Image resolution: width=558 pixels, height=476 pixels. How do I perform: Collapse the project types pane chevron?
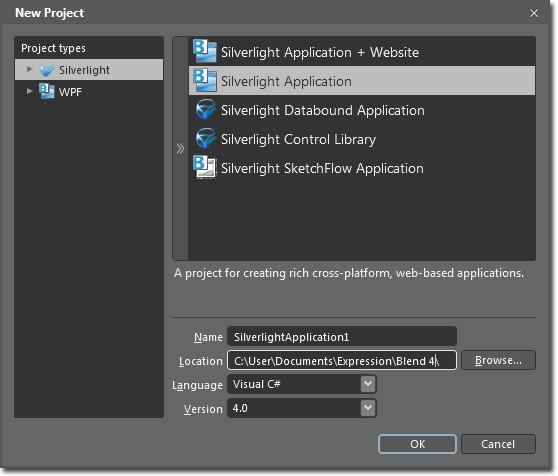pyautogui.click(x=180, y=148)
